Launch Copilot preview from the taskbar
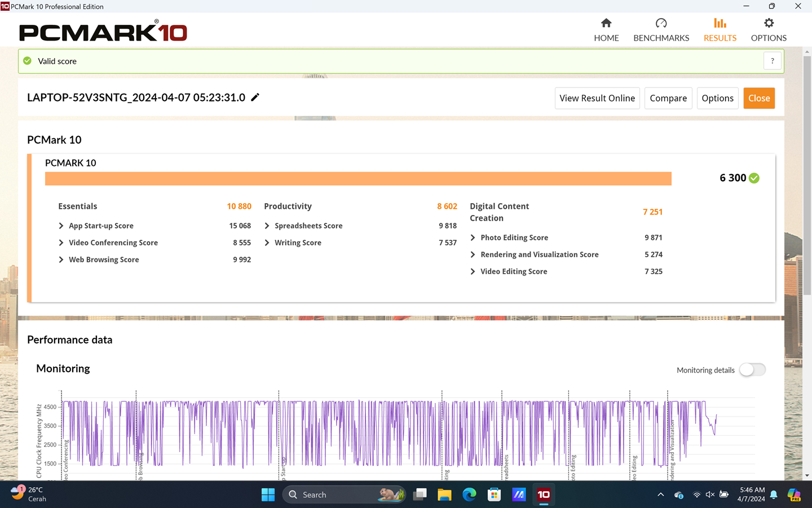Image resolution: width=812 pixels, height=508 pixels. pyautogui.click(x=794, y=495)
